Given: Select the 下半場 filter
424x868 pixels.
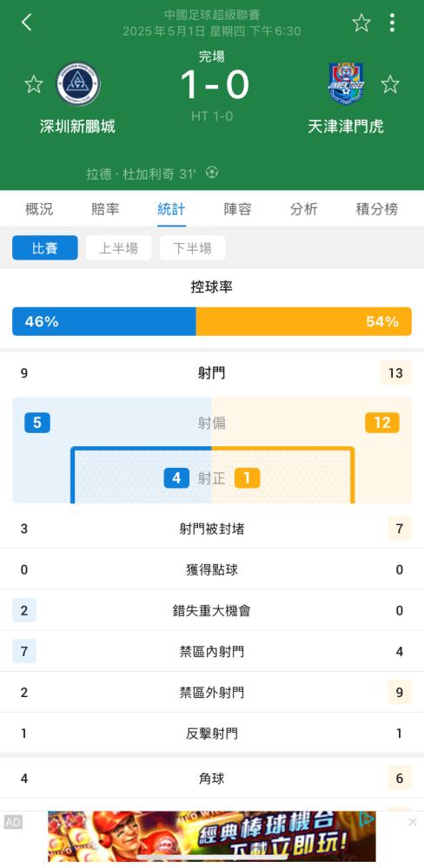Looking at the screenshot, I should [x=192, y=247].
